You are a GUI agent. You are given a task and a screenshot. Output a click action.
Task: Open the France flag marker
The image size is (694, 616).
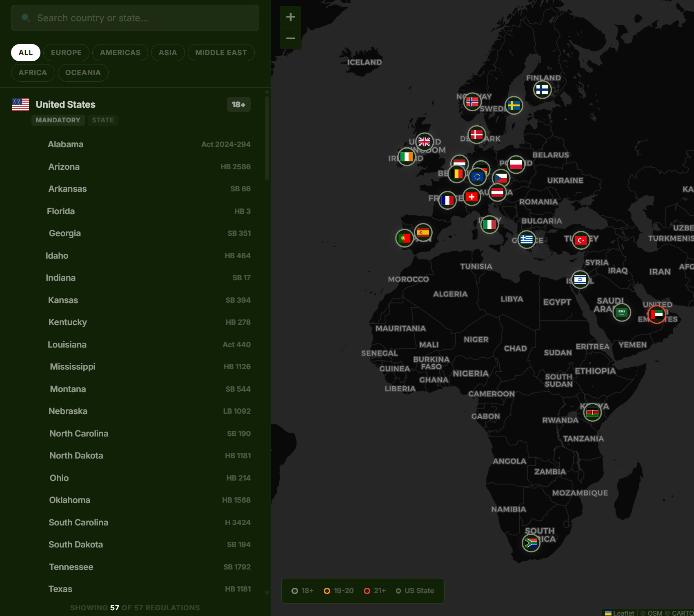pos(447,200)
